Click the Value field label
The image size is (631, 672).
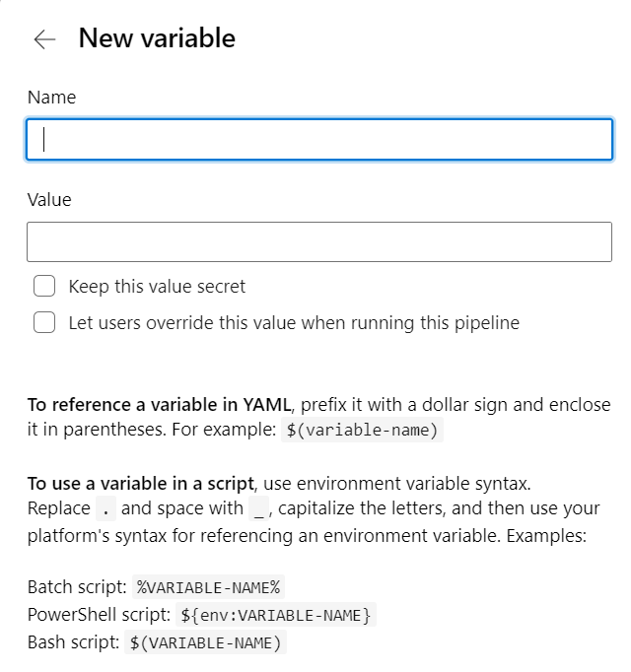coord(49,200)
